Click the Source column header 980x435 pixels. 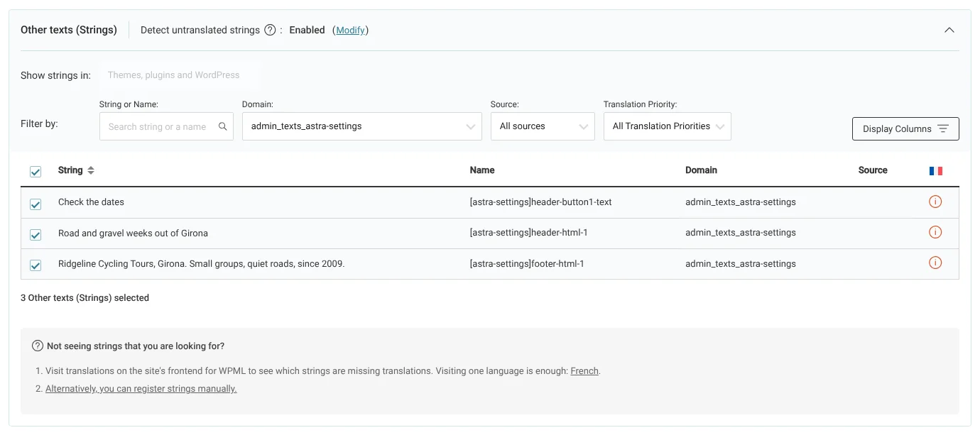pyautogui.click(x=873, y=170)
